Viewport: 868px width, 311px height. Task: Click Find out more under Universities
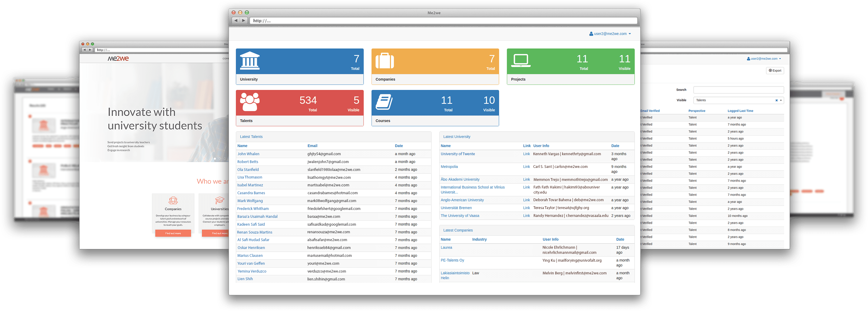tap(216, 233)
